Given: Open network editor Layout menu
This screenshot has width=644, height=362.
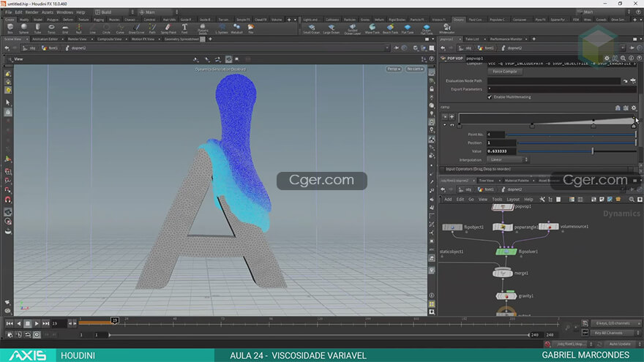Looking at the screenshot, I should (x=513, y=200).
